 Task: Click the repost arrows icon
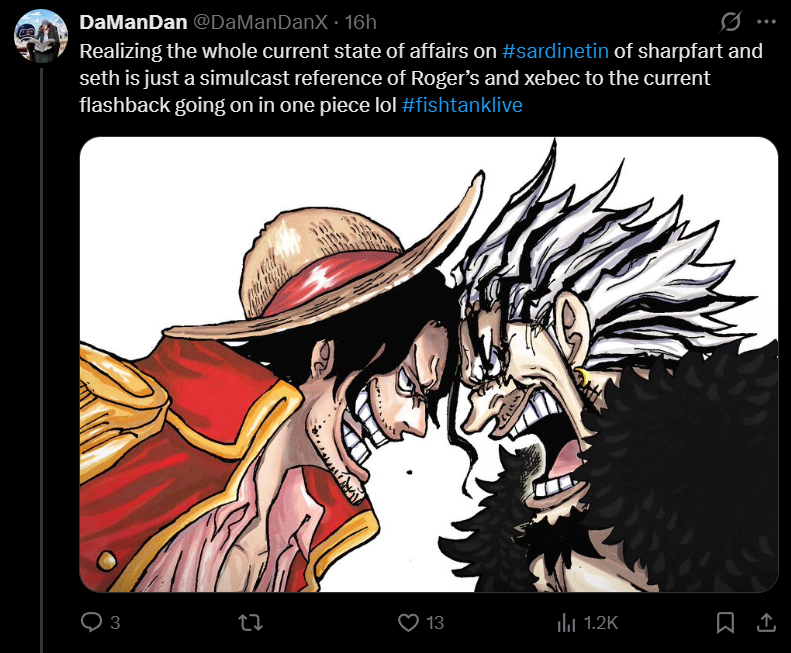tap(250, 622)
